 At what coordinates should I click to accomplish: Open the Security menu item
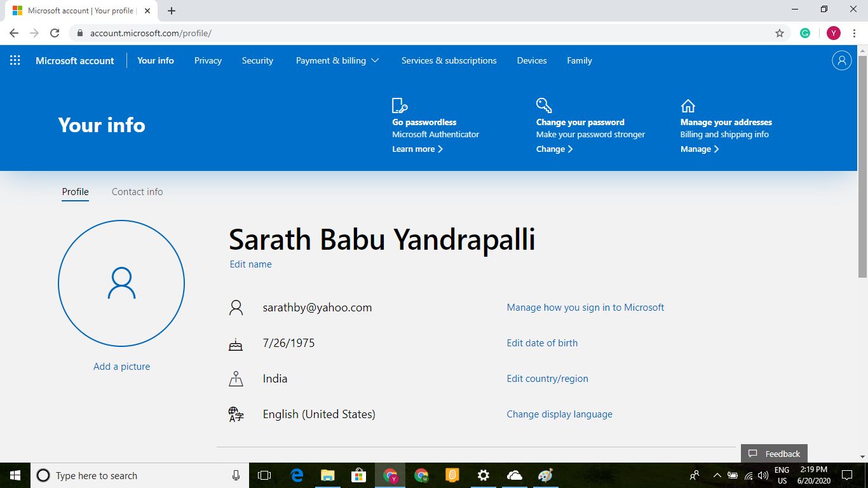(257, 60)
